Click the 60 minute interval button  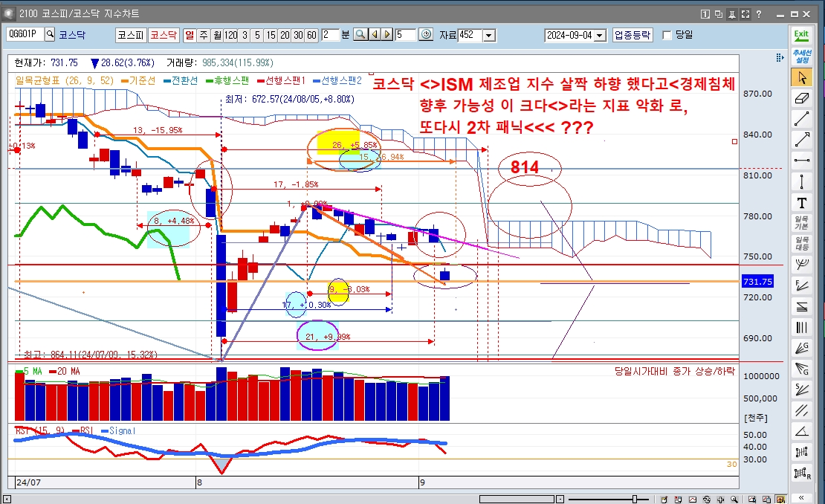click(311, 34)
